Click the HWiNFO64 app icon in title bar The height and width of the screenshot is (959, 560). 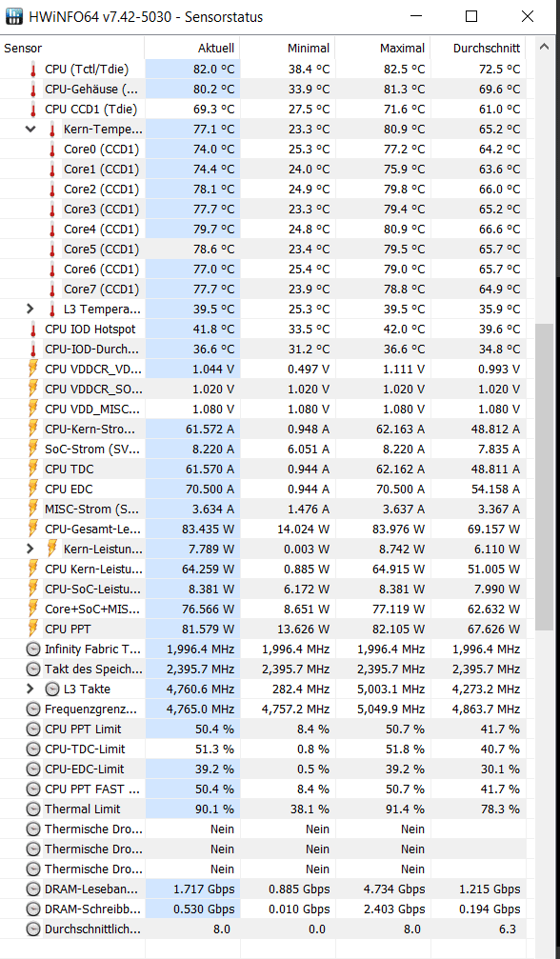[x=14, y=17]
